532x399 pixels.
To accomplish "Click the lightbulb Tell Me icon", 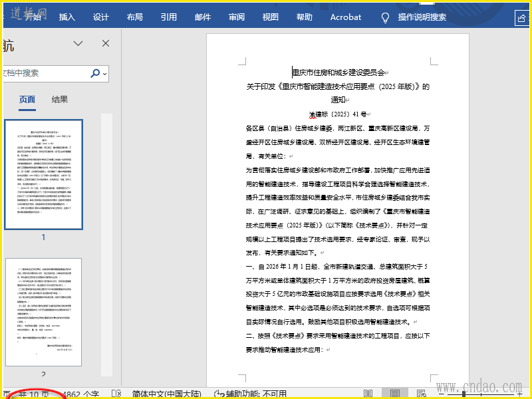I will pyautogui.click(x=385, y=17).
